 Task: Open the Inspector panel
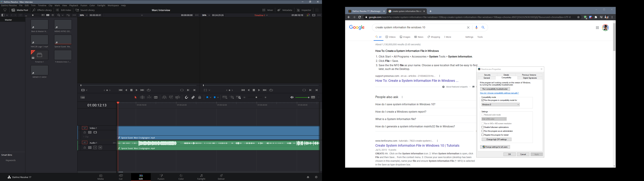coord(304,10)
